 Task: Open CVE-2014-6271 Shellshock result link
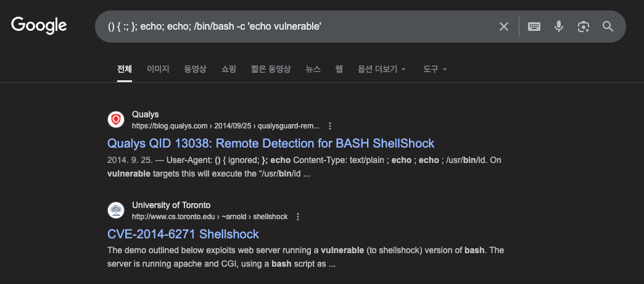tap(183, 234)
